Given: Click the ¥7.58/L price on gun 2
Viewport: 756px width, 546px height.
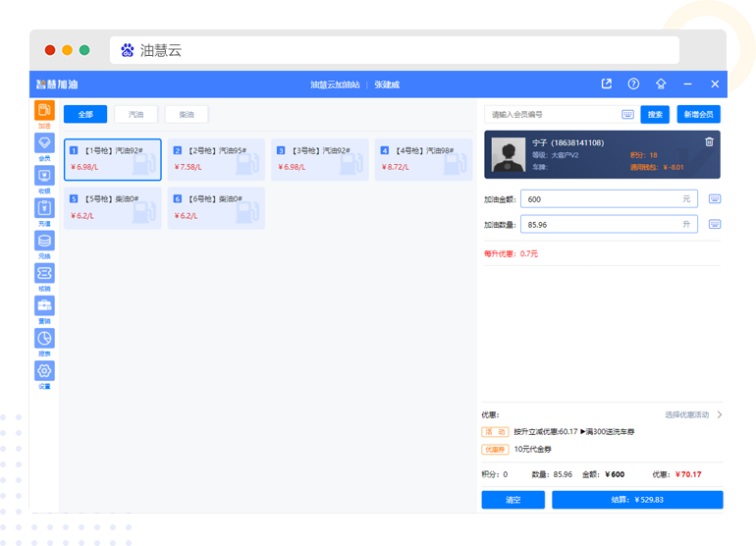Looking at the screenshot, I should click(189, 167).
